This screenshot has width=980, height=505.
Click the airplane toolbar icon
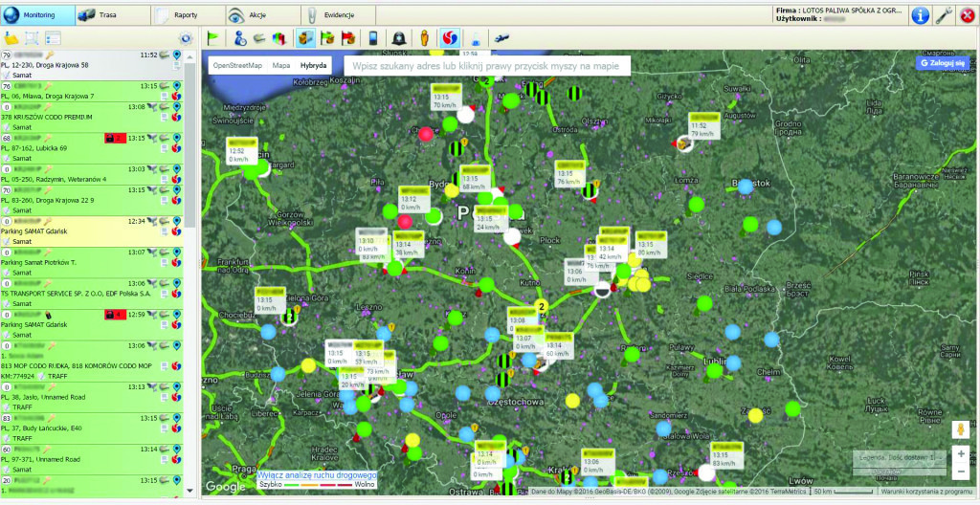[x=503, y=38]
